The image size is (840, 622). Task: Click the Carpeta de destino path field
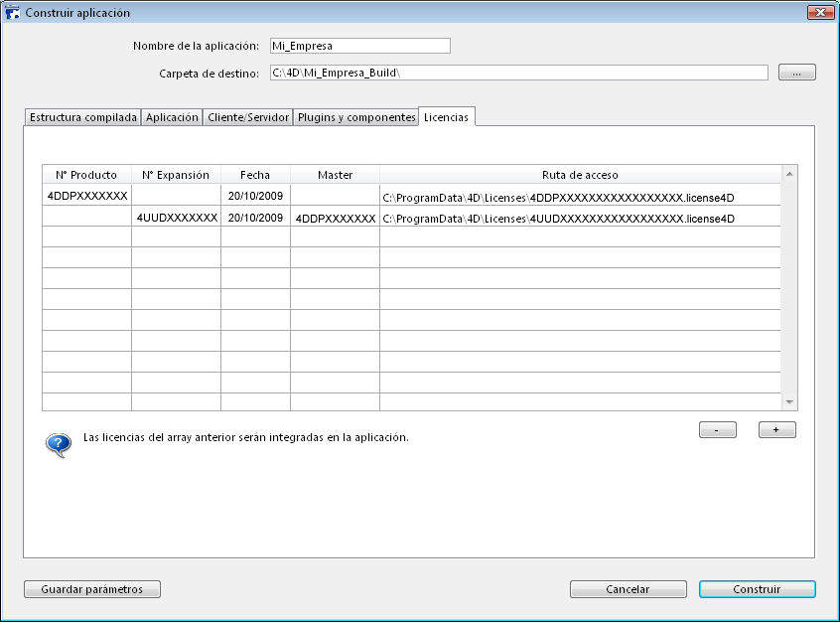517,73
